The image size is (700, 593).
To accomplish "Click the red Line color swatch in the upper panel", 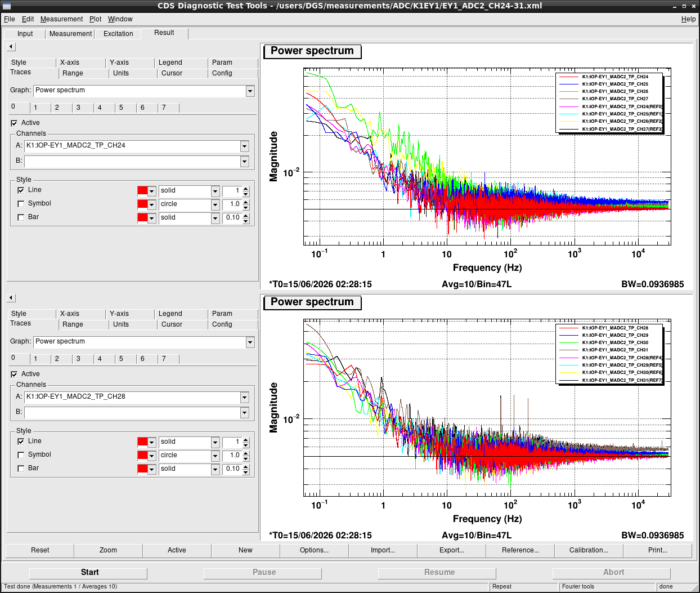I will (x=142, y=191).
